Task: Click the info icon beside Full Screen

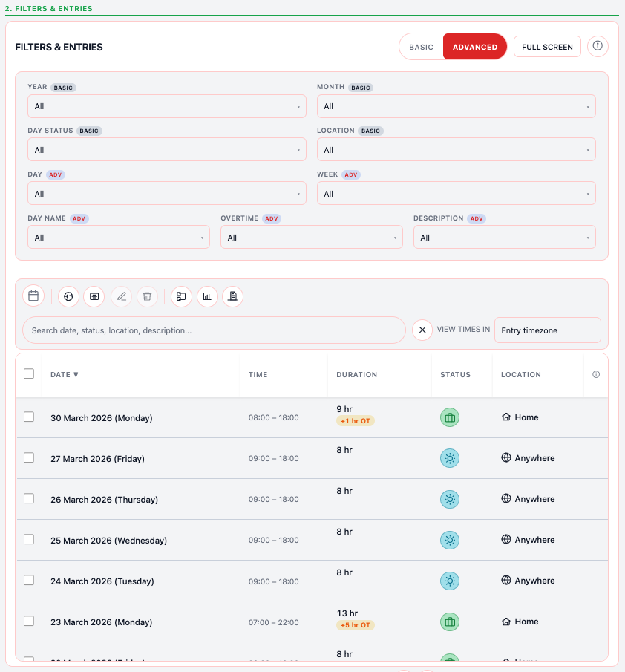Action: click(x=598, y=47)
